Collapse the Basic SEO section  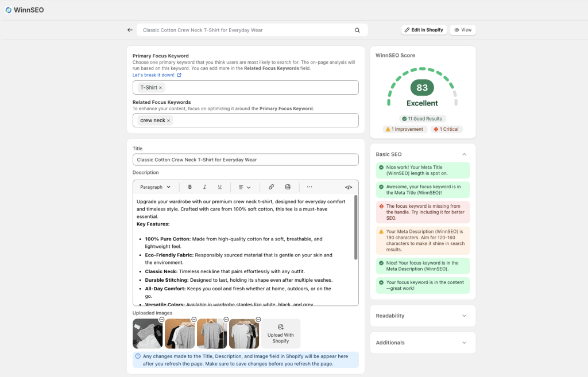pos(464,154)
